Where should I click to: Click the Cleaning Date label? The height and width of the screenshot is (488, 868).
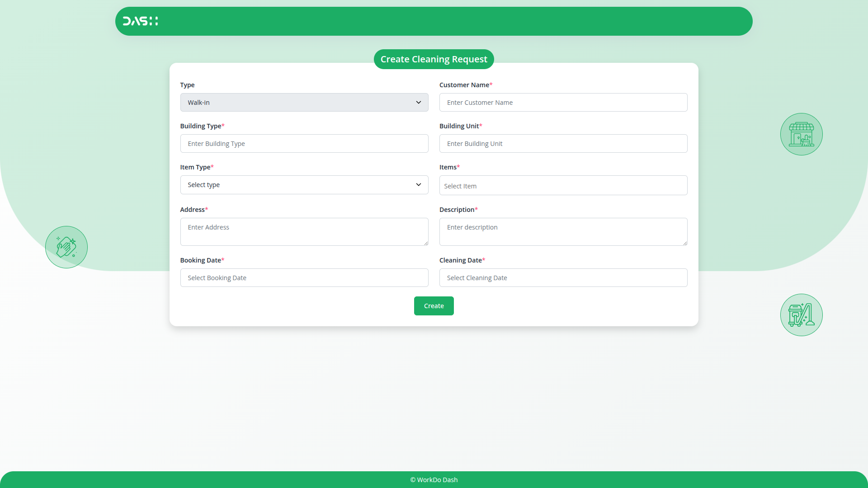pyautogui.click(x=462, y=260)
